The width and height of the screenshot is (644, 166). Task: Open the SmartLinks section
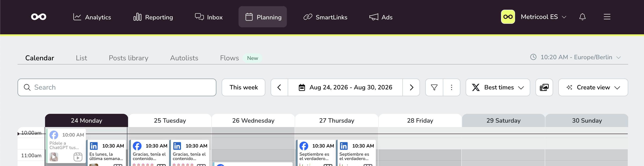(x=325, y=17)
